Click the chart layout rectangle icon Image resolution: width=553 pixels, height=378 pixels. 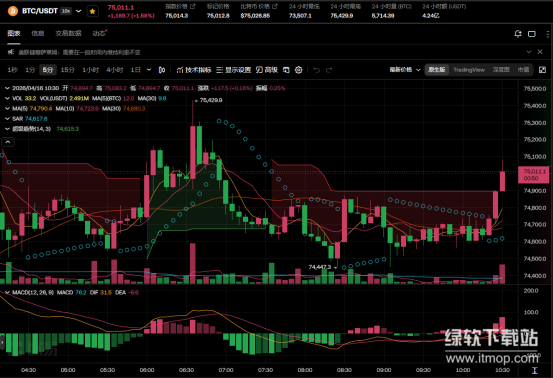pyautogui.click(x=532, y=34)
